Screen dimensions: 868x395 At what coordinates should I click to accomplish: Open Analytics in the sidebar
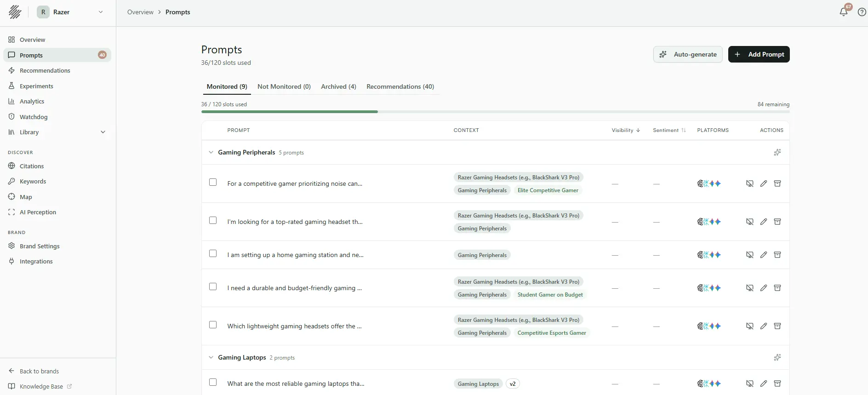[57, 101]
